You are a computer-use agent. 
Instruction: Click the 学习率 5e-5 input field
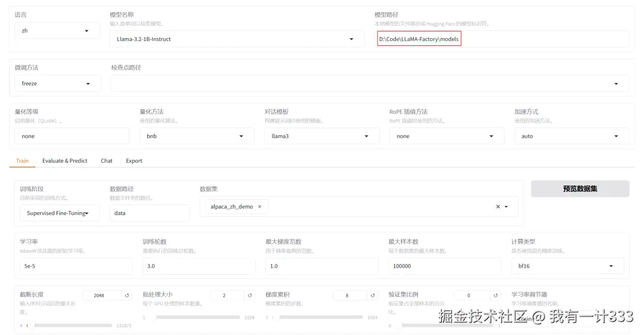(76, 266)
